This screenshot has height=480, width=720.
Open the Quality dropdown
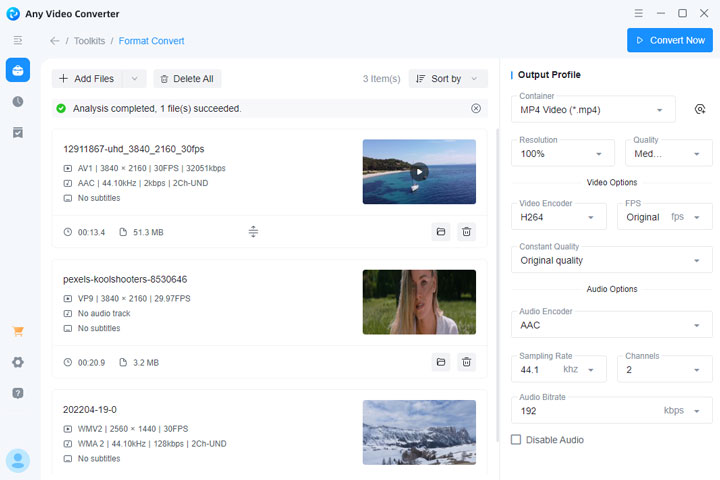(669, 153)
